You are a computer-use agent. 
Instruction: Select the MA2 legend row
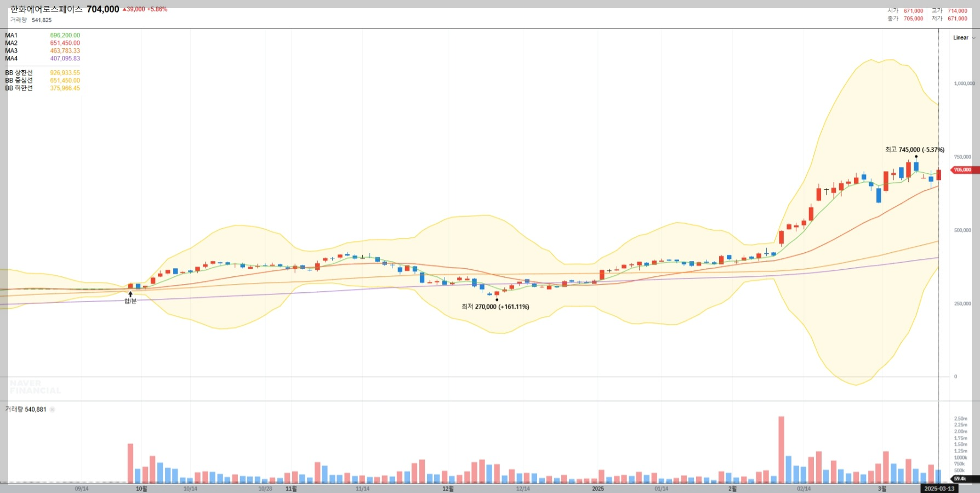[x=43, y=43]
